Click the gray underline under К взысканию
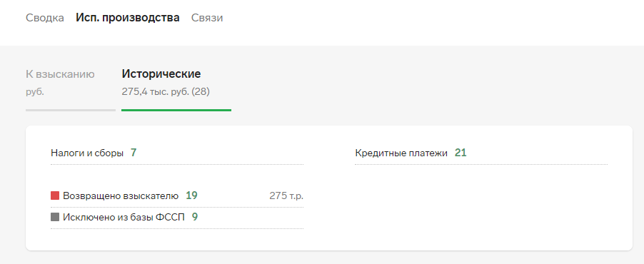 [71, 110]
